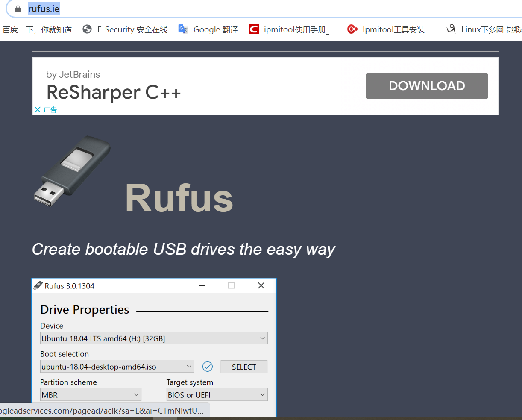This screenshot has height=420, width=522.
Task: Maximize the Rufus 3.0.1304 window
Action: pos(232,285)
